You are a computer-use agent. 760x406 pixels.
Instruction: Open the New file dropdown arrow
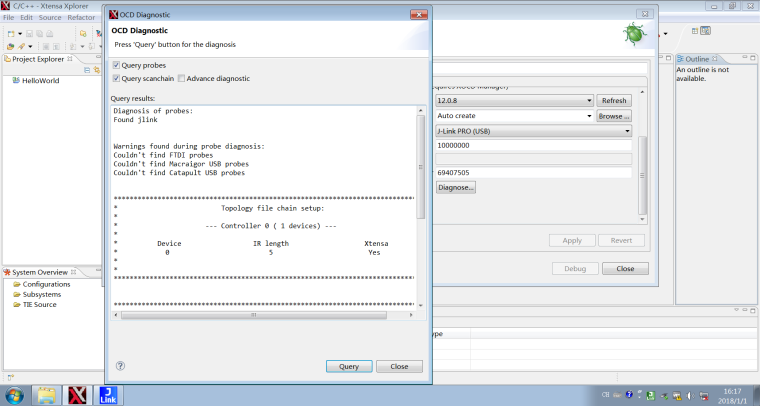point(20,33)
